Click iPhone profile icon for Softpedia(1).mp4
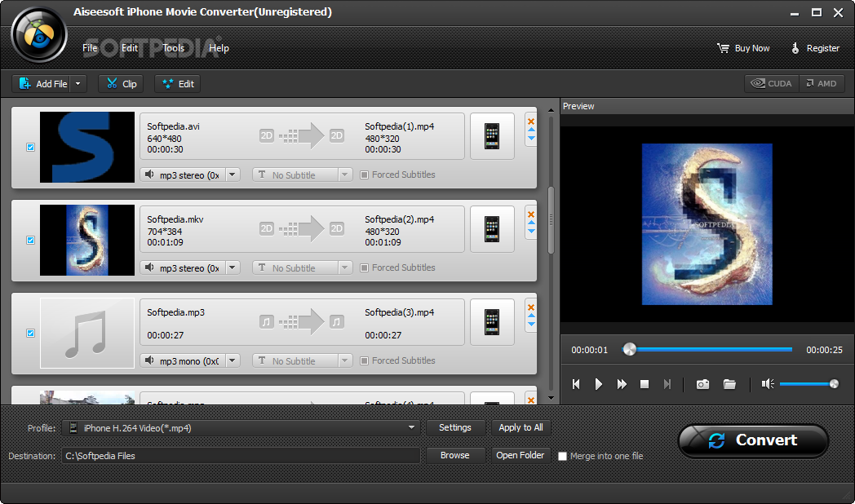Screen dimensions: 855x504 [x=492, y=136]
